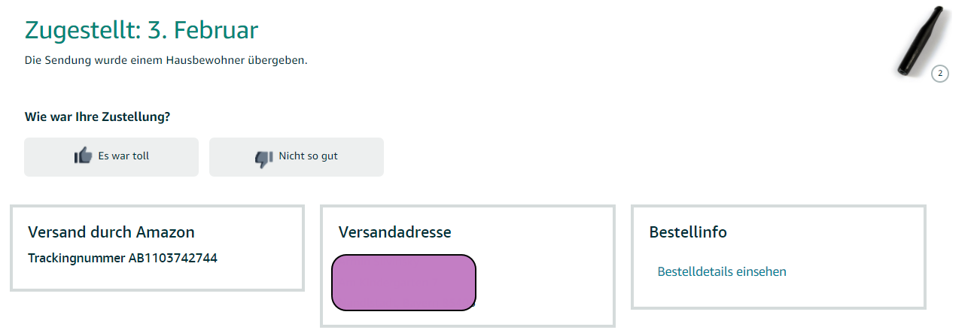Select the "Zugestellt: 3. Februar" heading
Viewport: 980px width, 333px height.
point(142,30)
